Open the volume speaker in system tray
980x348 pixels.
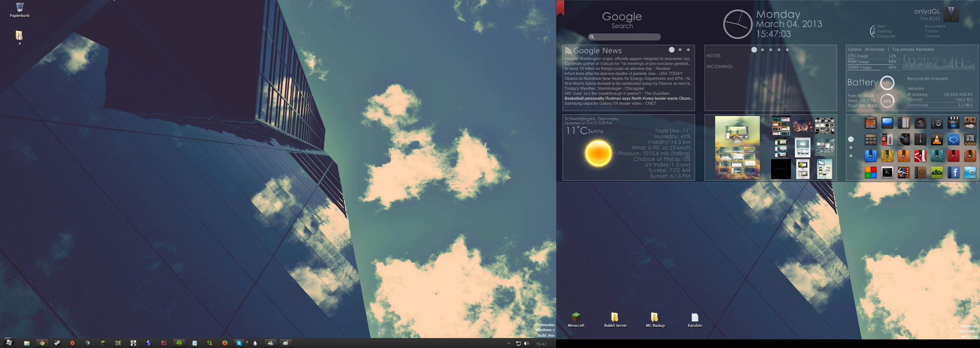point(527,343)
